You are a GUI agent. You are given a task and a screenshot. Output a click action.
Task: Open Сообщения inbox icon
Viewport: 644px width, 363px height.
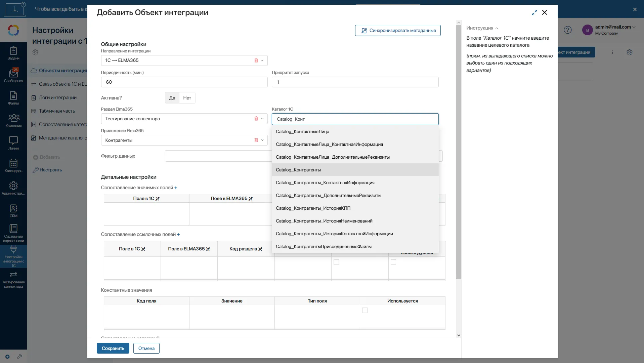coord(13,75)
